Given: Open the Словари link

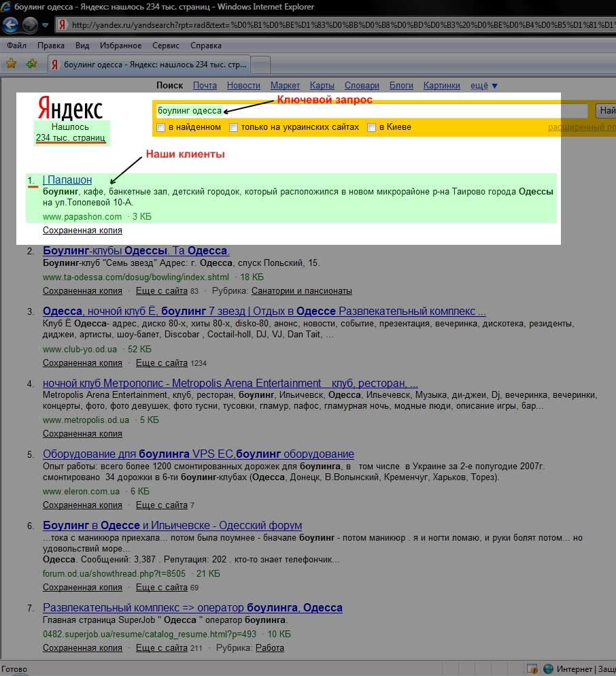Looking at the screenshot, I should (x=362, y=86).
